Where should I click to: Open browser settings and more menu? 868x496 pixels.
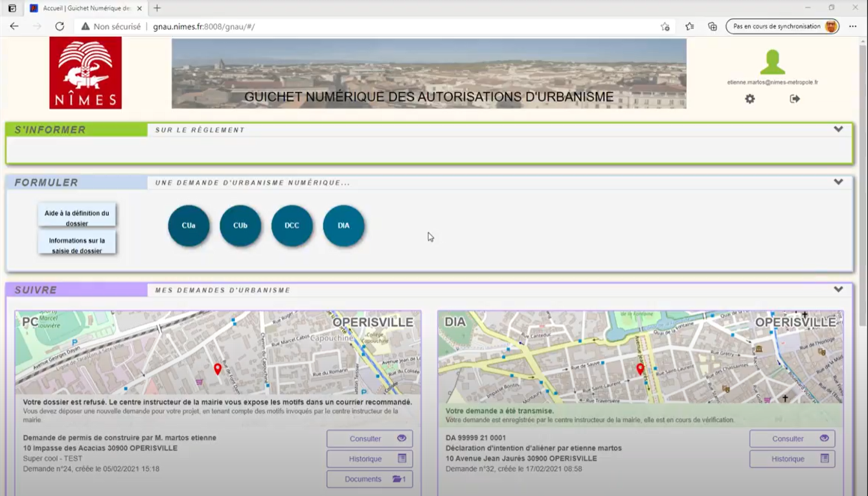pos(852,27)
